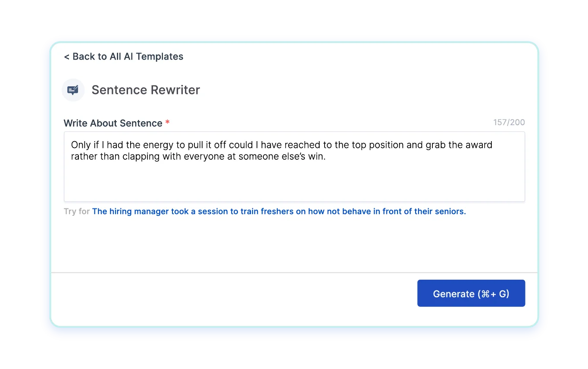Click the "Try for" hint text
The width and height of the screenshot is (588, 369).
tap(77, 211)
